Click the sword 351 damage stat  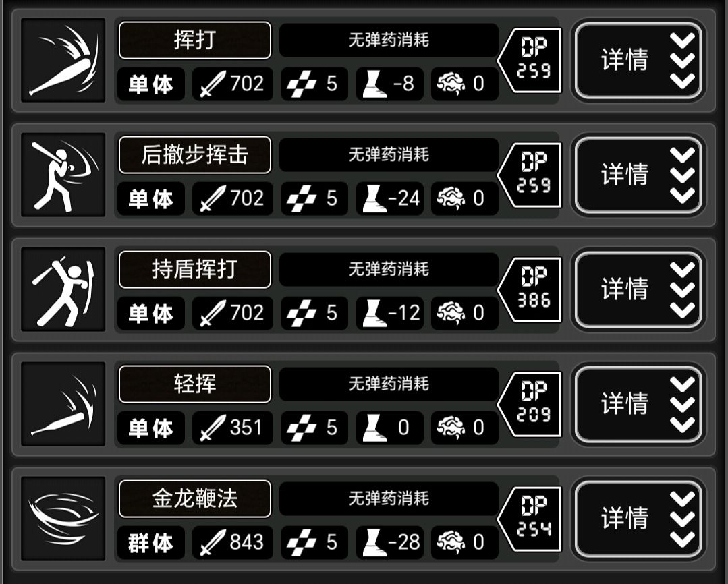233,428
